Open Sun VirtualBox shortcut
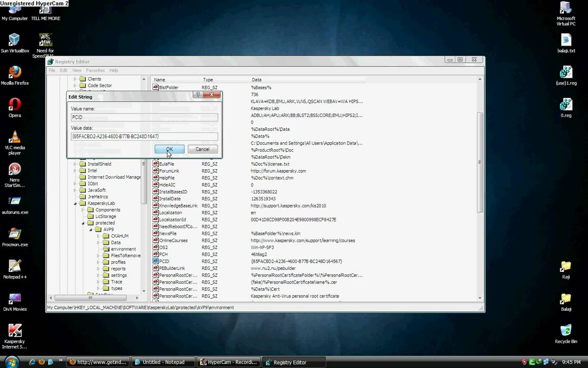 click(x=15, y=43)
